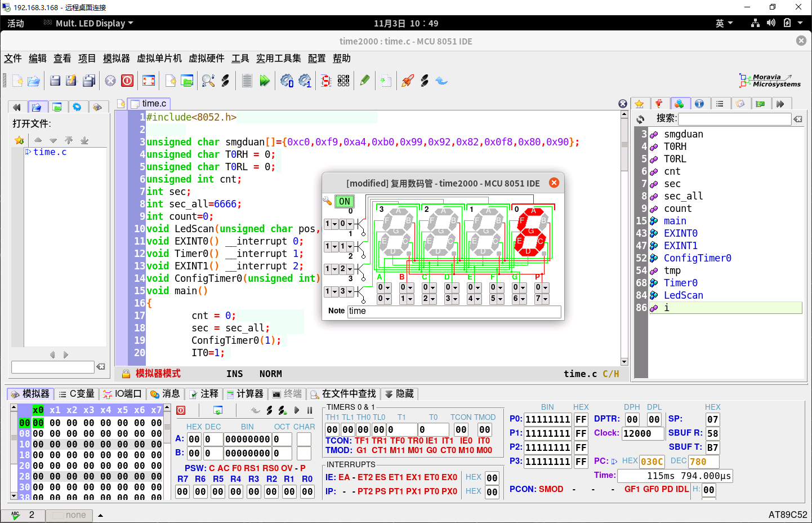The height and width of the screenshot is (523, 812).
Task: Toggle the TR0 bit in TCON
Action: pos(416,441)
